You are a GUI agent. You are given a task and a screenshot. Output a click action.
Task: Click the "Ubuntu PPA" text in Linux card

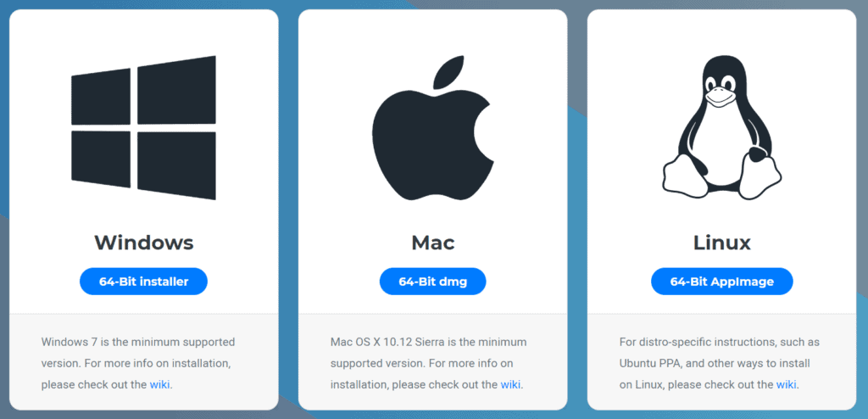coord(645,364)
